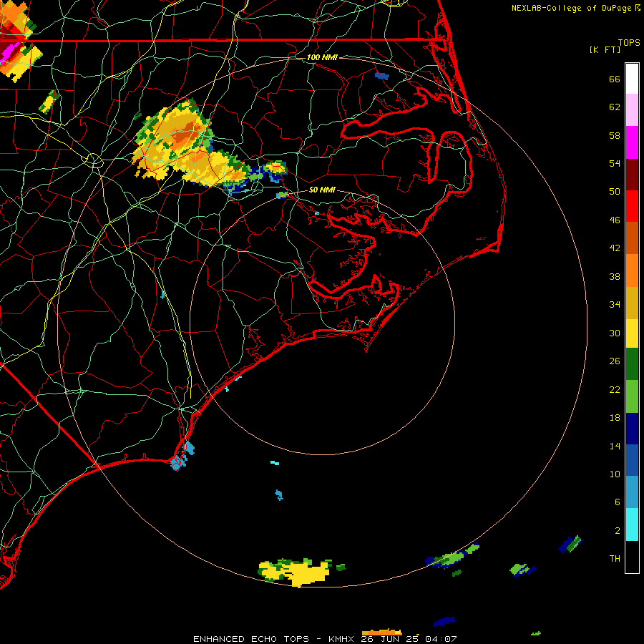Select the 14 legend value
The width and height of the screenshot is (644, 644).
(x=615, y=446)
